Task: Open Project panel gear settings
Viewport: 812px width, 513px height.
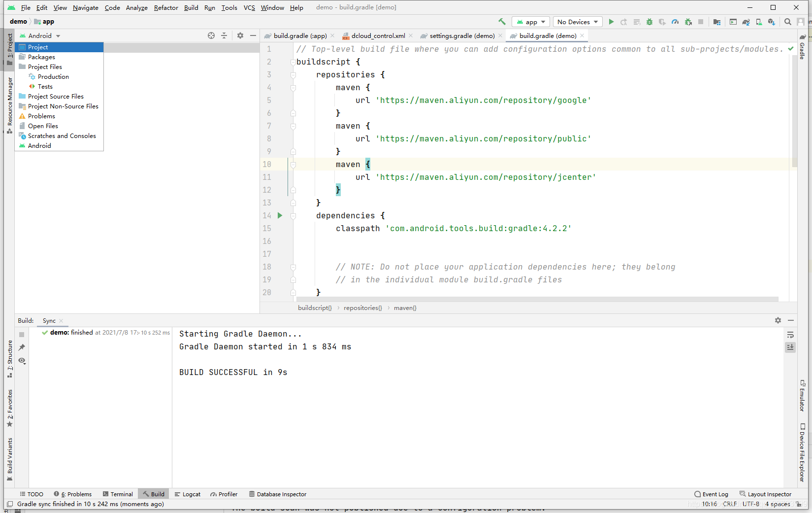Action: [x=240, y=35]
